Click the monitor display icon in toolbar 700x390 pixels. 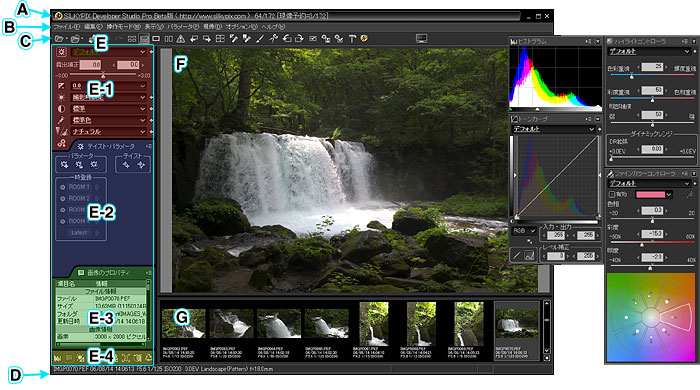point(421,39)
